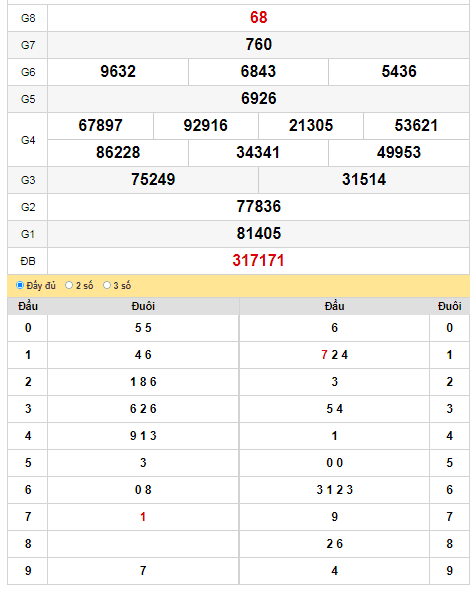Choose the '3 số' radio option
474x590 pixels.
[107, 285]
